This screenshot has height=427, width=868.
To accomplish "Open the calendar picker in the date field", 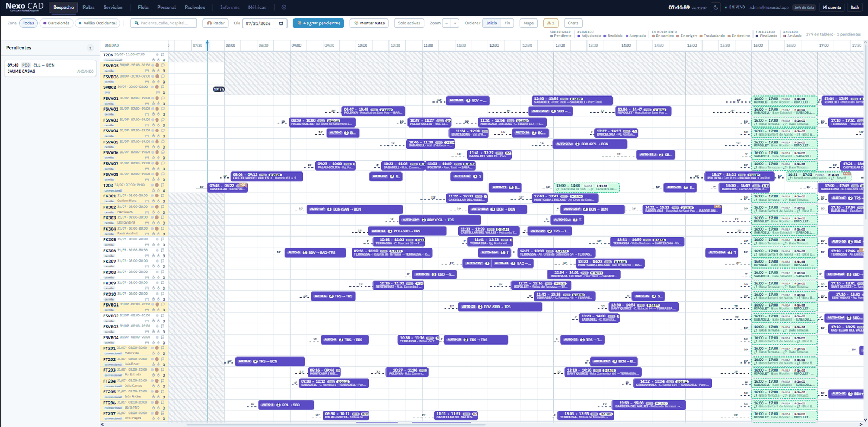I will [x=281, y=23].
